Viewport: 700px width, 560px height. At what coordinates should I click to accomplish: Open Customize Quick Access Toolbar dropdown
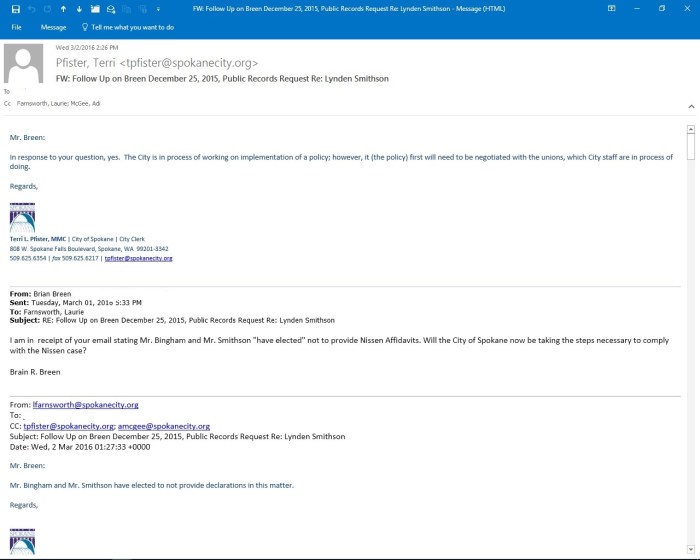click(x=158, y=8)
